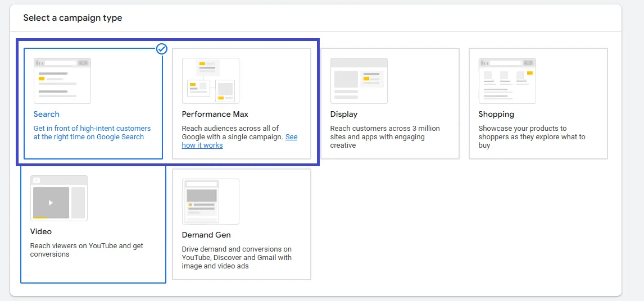Click 'Reach audiences across all of Google' text
Image resolution: width=644 pixels, height=301 pixels.
240,137
